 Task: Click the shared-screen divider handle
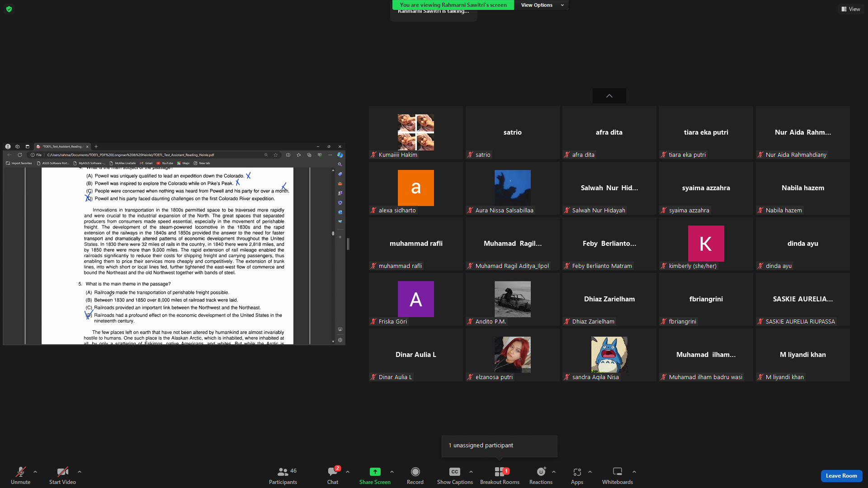[348, 244]
